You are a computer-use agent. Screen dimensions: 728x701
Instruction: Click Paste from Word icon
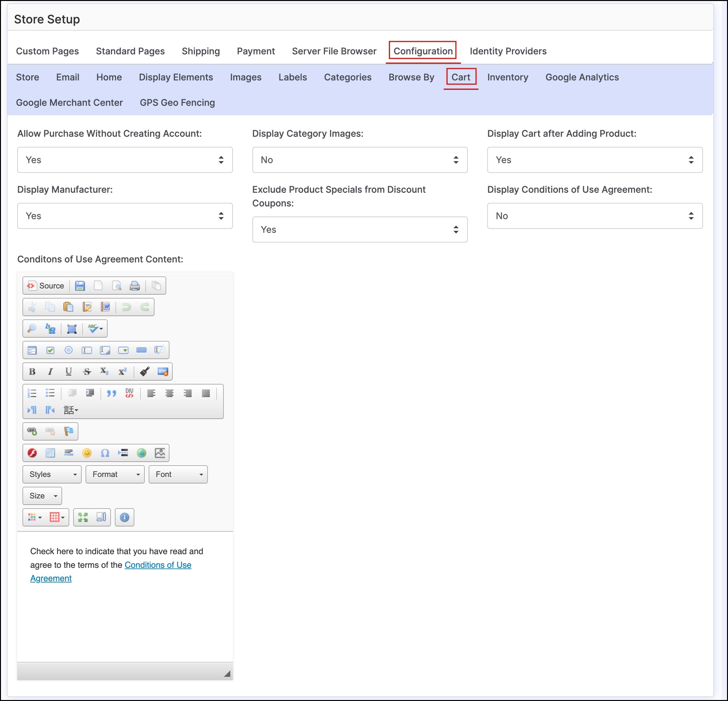(x=105, y=307)
